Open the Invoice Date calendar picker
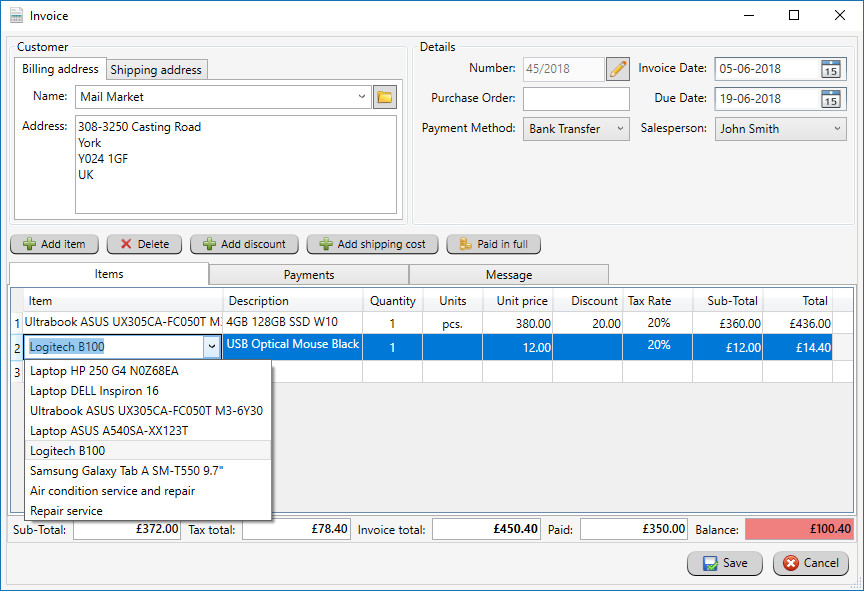 pos(830,69)
